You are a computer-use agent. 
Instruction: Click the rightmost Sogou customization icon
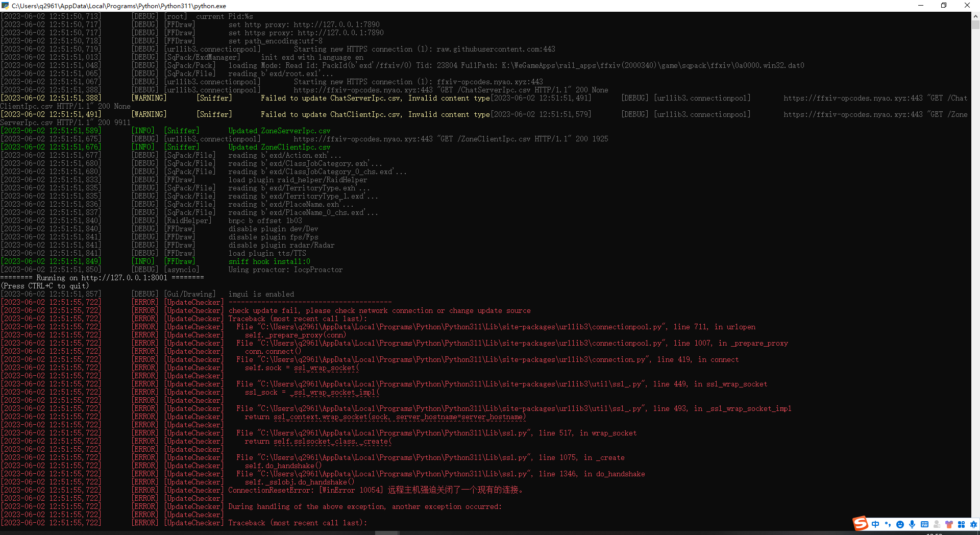(974, 524)
